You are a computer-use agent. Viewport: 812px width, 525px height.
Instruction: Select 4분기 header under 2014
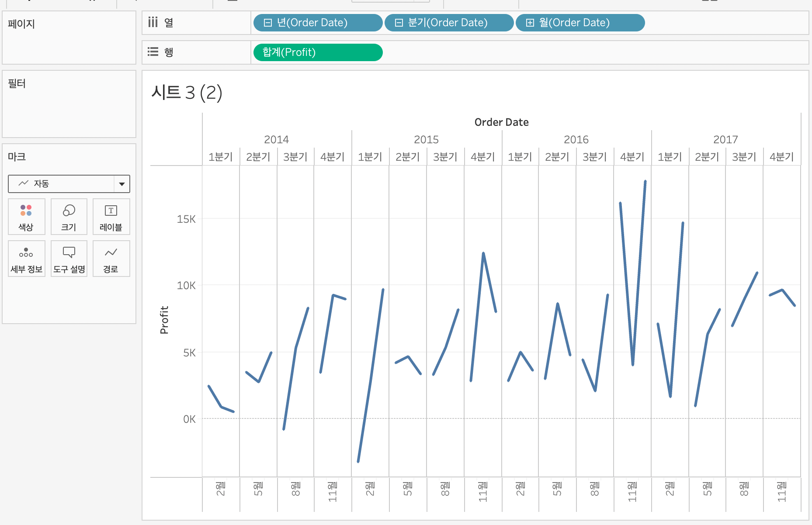pyautogui.click(x=333, y=157)
